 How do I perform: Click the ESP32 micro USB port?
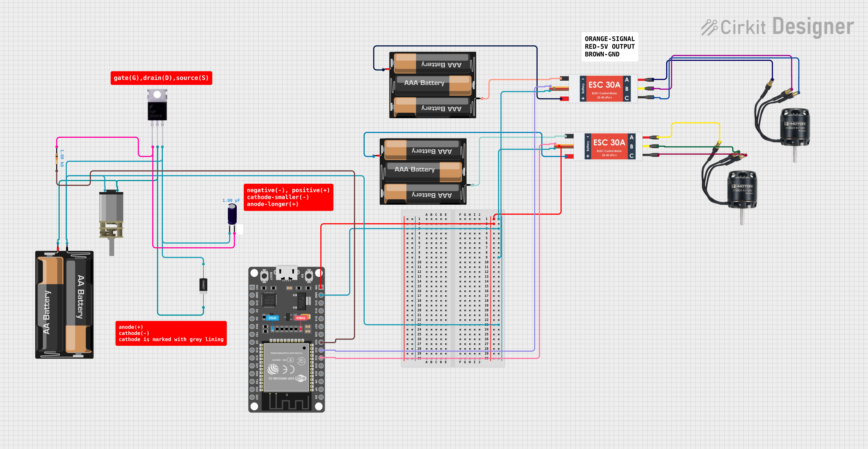tap(287, 273)
